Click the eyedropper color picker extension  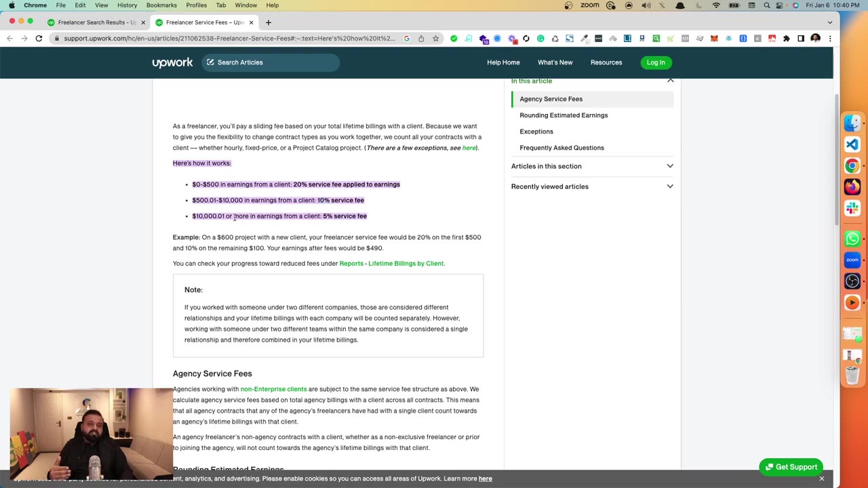coord(584,39)
